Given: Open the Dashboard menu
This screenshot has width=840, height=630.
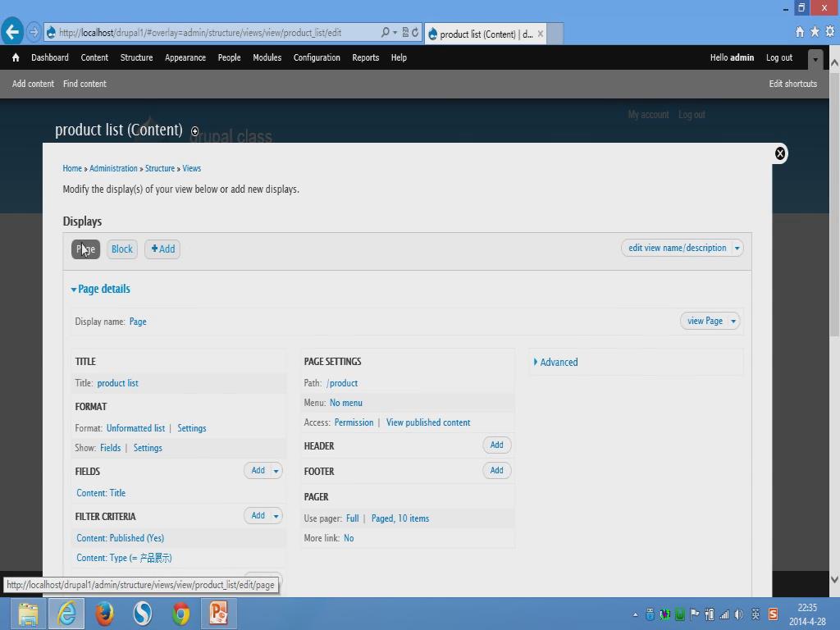Looking at the screenshot, I should click(x=50, y=57).
